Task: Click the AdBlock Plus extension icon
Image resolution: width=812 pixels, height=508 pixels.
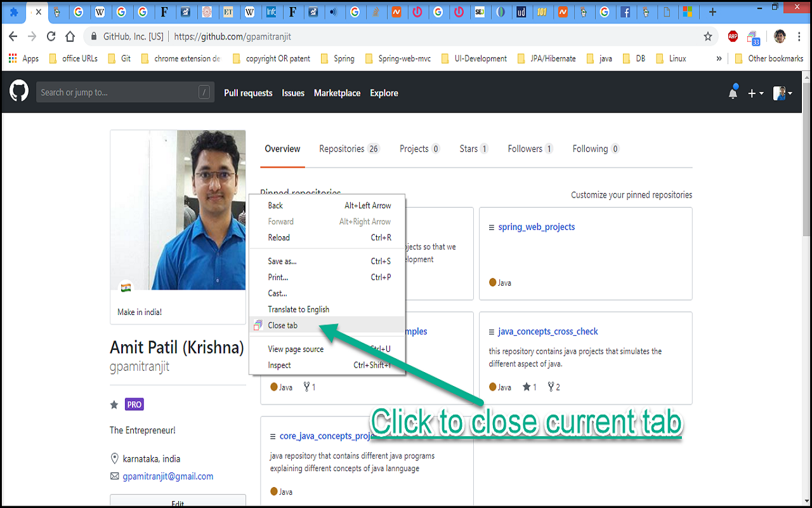Action: (x=733, y=37)
